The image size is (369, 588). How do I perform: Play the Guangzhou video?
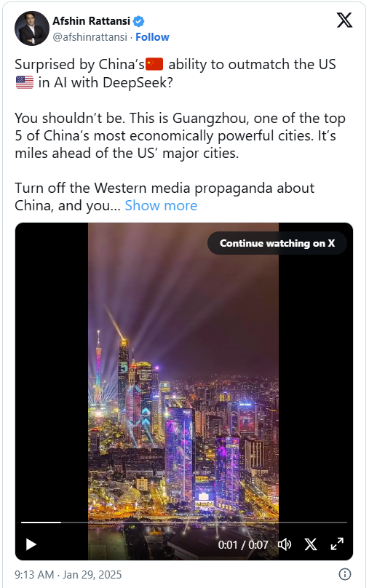[31, 544]
